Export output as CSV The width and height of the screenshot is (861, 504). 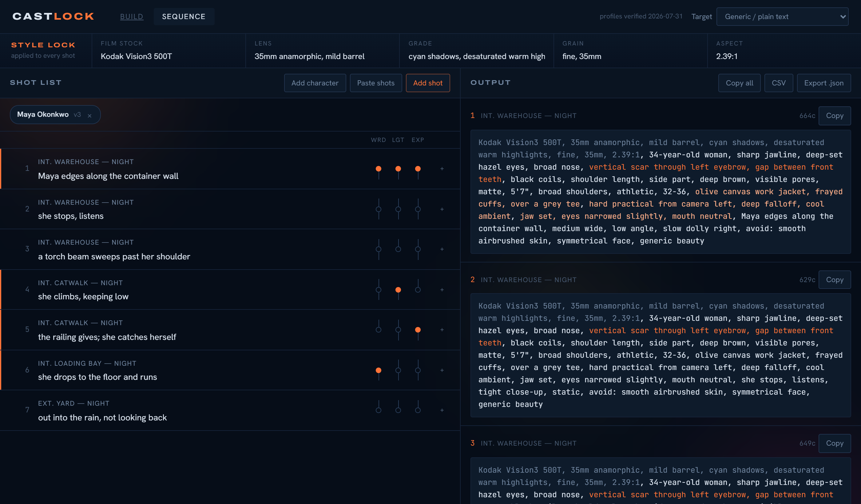779,83
